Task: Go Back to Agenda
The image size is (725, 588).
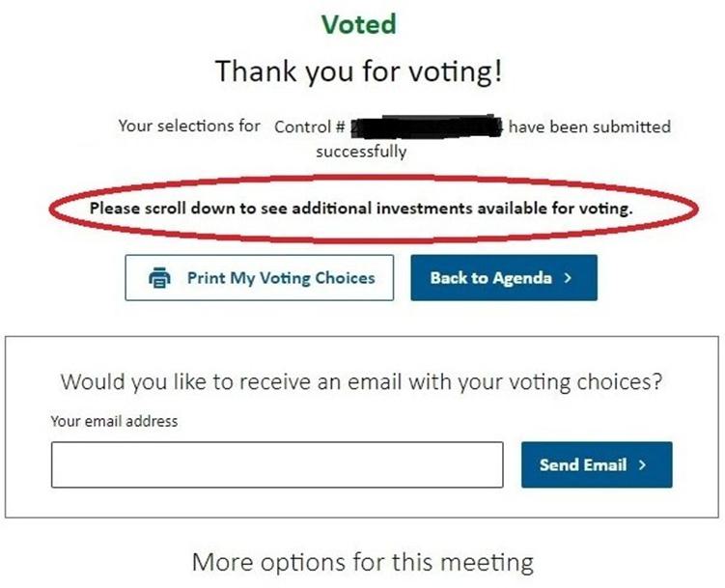Action: coord(503,278)
